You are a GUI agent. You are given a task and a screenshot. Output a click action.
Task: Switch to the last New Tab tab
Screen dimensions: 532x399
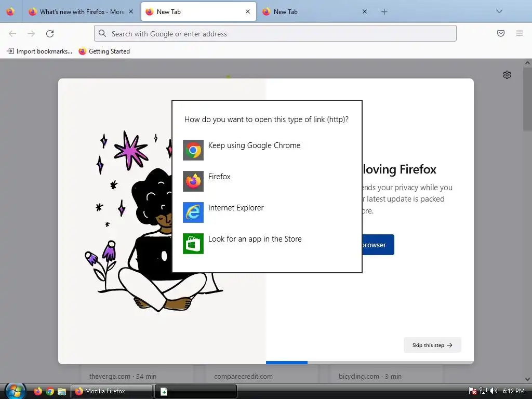(x=315, y=12)
